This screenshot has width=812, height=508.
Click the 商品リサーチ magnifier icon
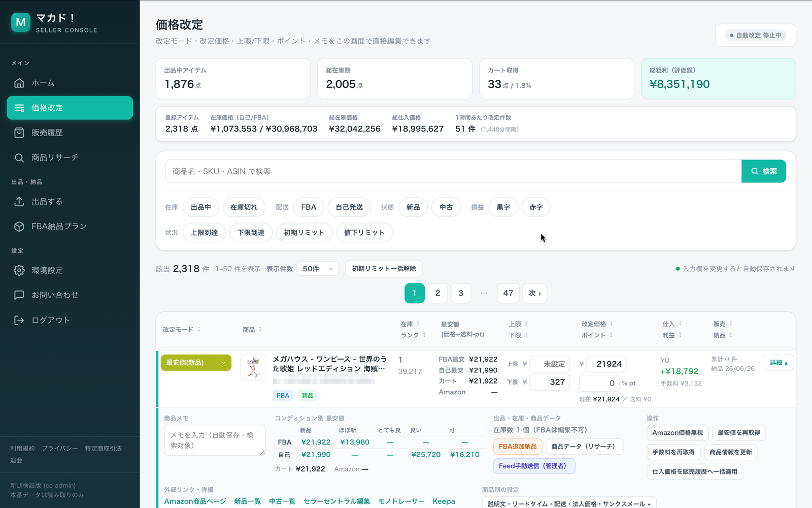point(19,157)
